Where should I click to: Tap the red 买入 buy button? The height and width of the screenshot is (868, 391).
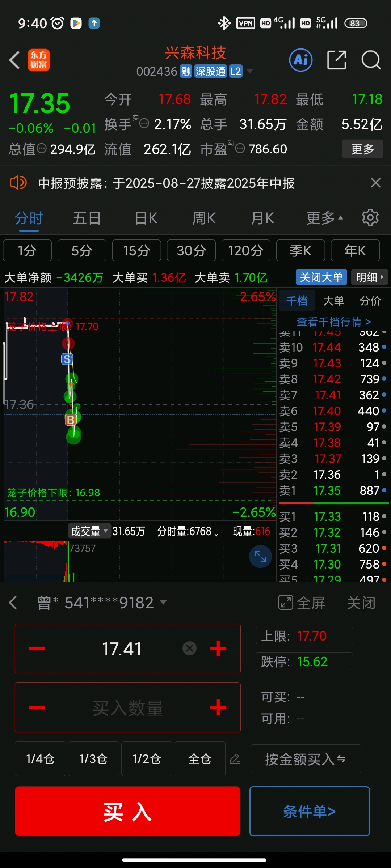click(127, 811)
